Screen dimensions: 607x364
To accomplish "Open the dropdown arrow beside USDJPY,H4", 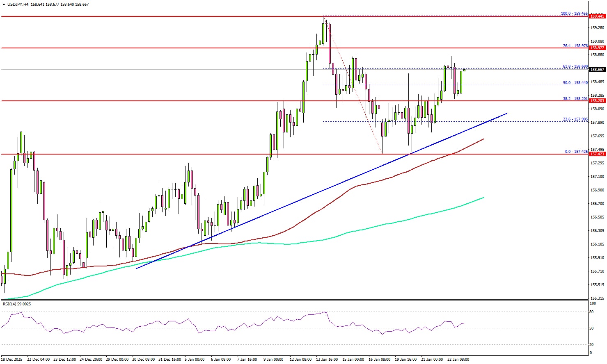I will click(x=4, y=5).
